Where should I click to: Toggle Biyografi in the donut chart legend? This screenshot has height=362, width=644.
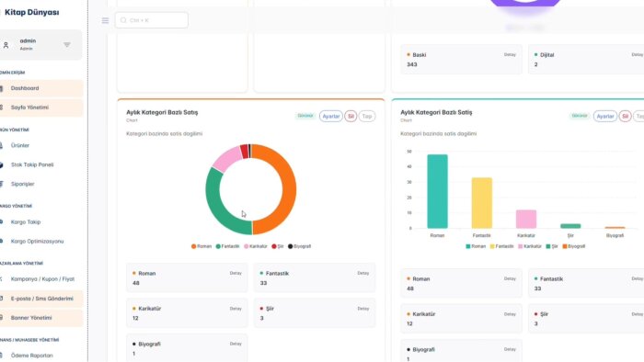(299, 246)
